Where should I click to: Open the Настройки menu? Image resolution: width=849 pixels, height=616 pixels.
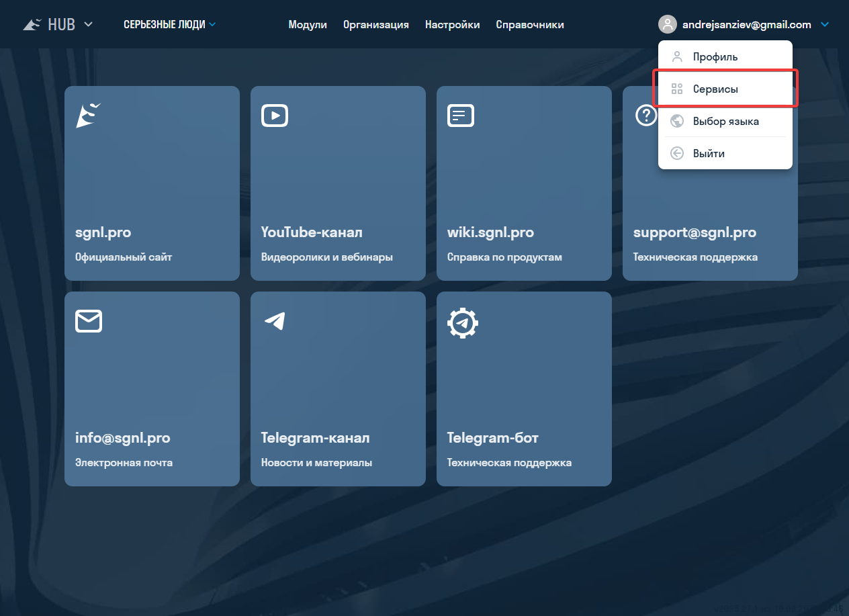click(x=452, y=25)
